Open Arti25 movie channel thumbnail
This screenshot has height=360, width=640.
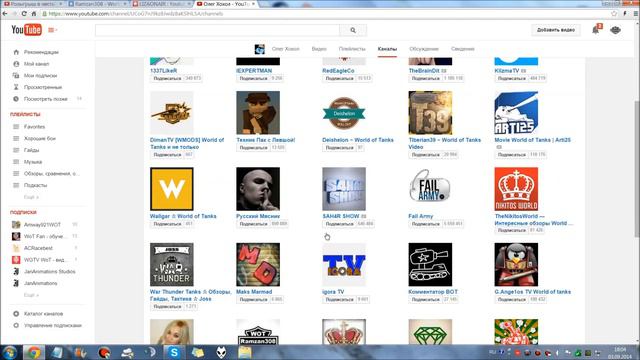pos(516,113)
